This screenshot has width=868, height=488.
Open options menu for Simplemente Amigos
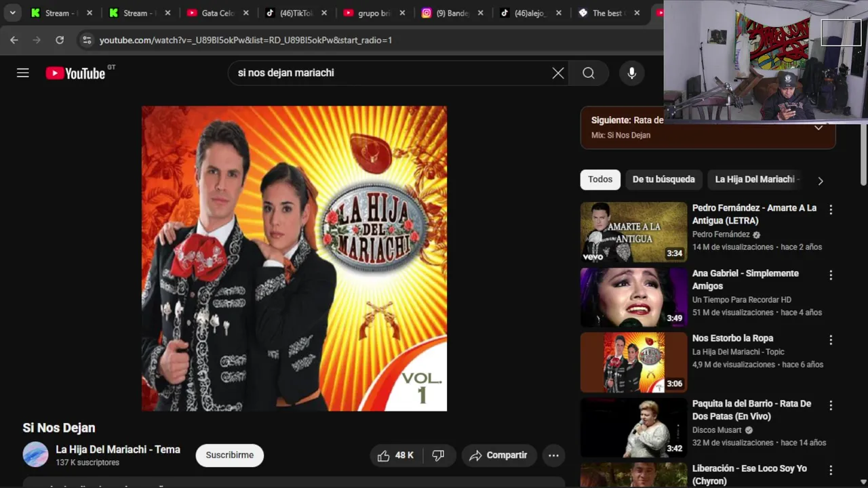(831, 275)
